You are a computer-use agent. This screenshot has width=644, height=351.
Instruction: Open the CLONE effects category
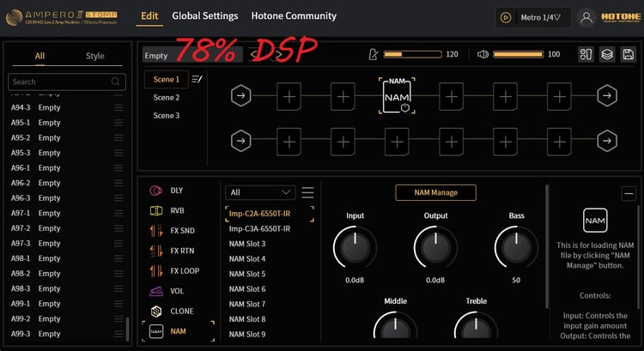tap(172, 312)
